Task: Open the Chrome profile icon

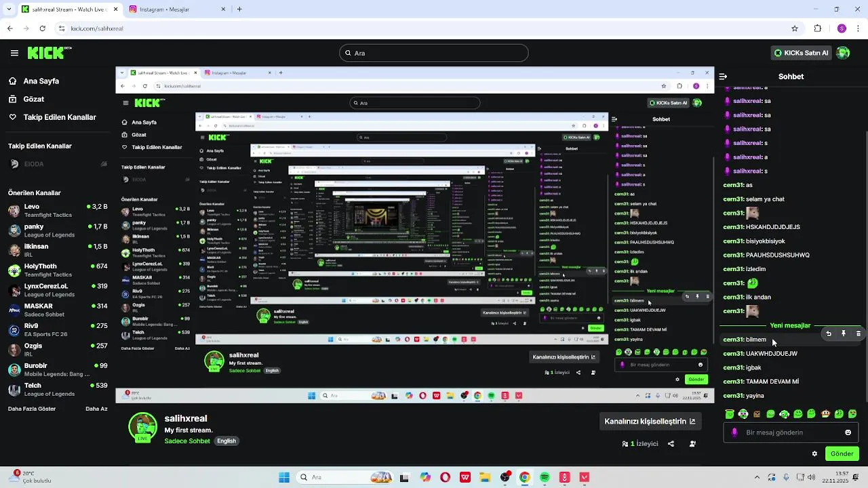Action: [842, 28]
